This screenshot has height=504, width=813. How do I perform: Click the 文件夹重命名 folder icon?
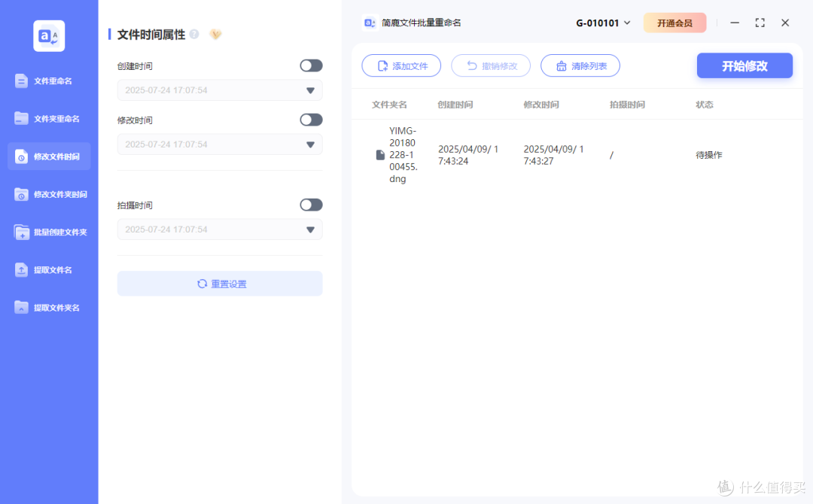pyautogui.click(x=21, y=119)
